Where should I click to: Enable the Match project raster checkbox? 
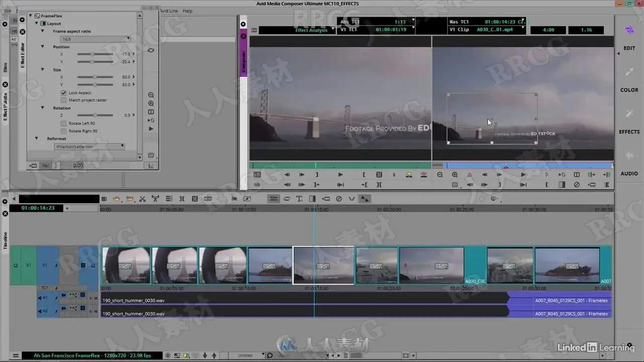coord(64,100)
